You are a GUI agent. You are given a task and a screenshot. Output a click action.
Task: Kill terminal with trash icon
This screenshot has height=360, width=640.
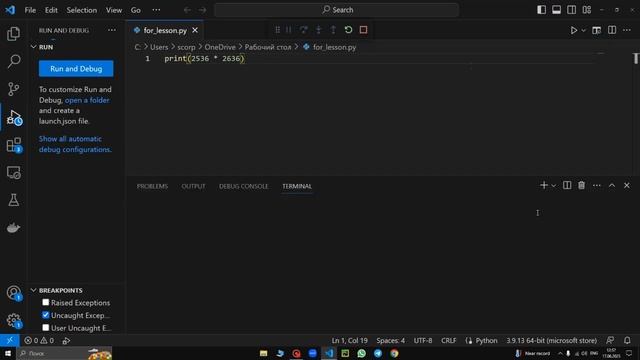point(582,185)
